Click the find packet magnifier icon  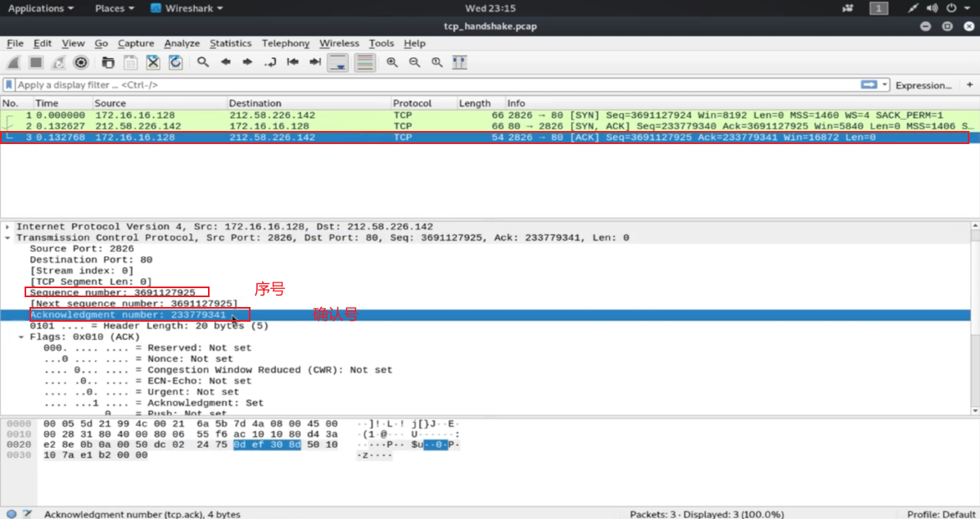[x=203, y=62]
